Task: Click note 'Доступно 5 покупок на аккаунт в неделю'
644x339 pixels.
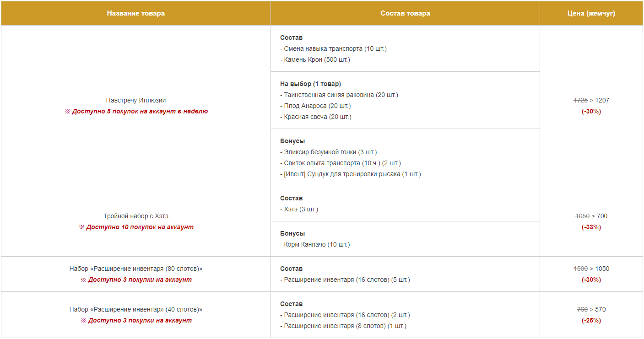Action: [x=136, y=111]
